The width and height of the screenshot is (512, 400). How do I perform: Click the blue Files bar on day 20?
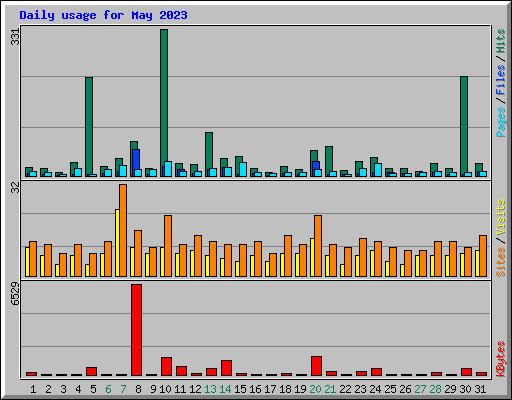[316, 165]
